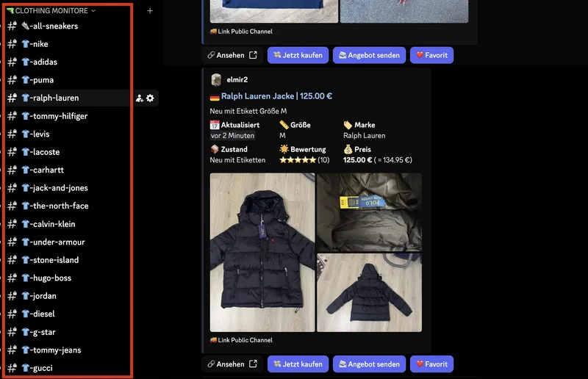Click external link icon on upper Ansehen button
Screen dimensions: 588x379
click(x=253, y=55)
